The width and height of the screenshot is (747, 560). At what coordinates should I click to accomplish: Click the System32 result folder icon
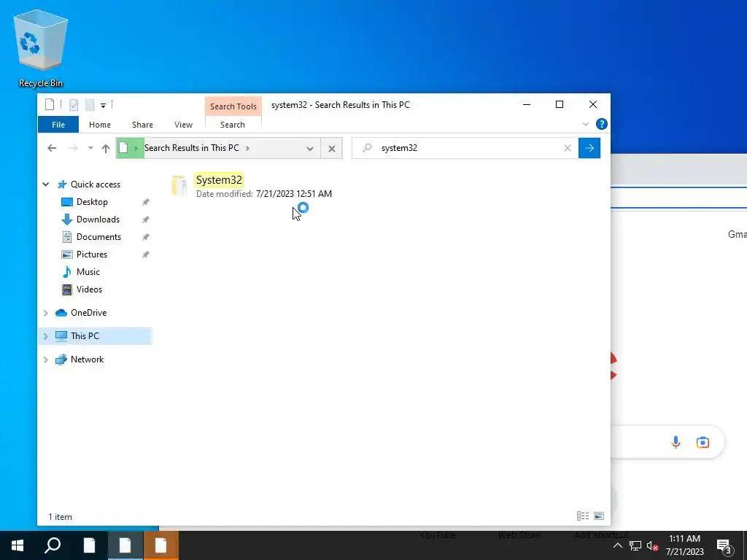point(179,186)
